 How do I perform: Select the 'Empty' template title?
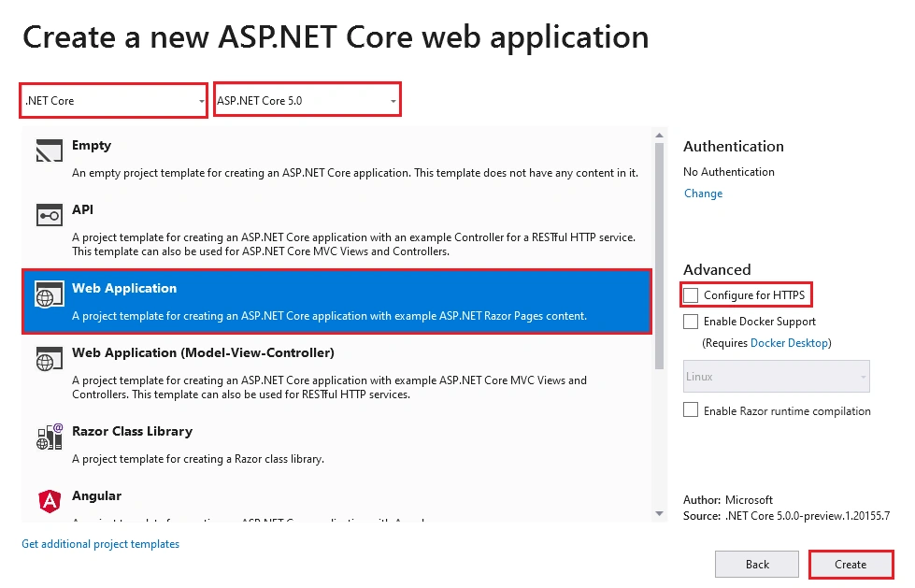[x=92, y=146]
